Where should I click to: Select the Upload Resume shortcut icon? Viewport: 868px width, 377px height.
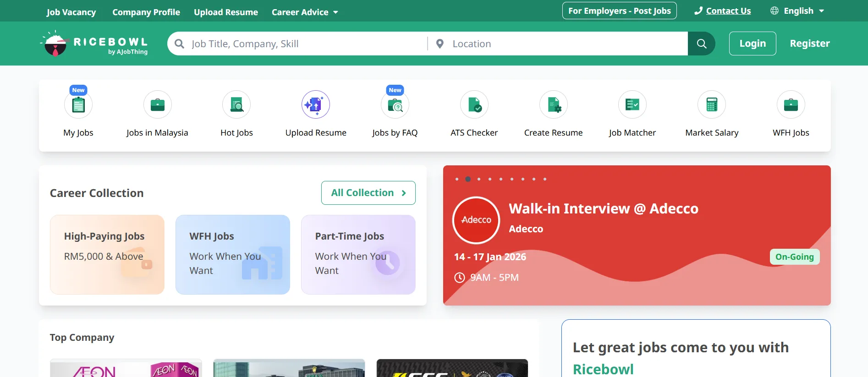316,105
